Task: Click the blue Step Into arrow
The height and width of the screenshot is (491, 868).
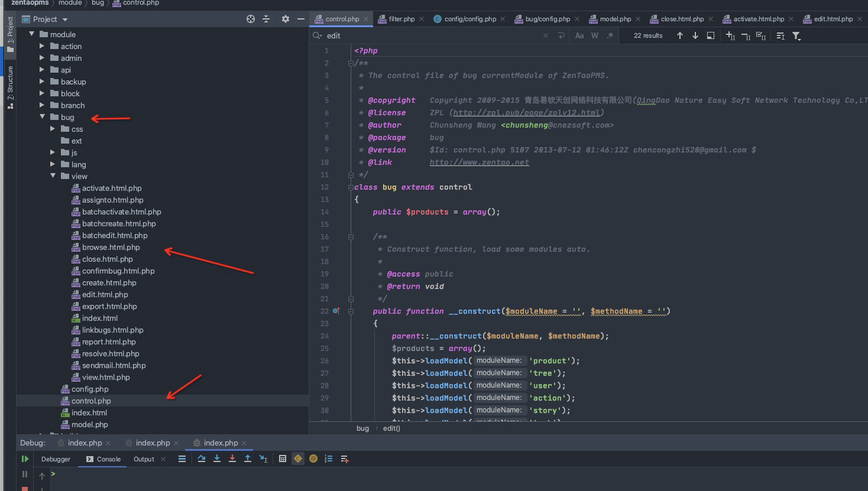Action: click(x=217, y=459)
